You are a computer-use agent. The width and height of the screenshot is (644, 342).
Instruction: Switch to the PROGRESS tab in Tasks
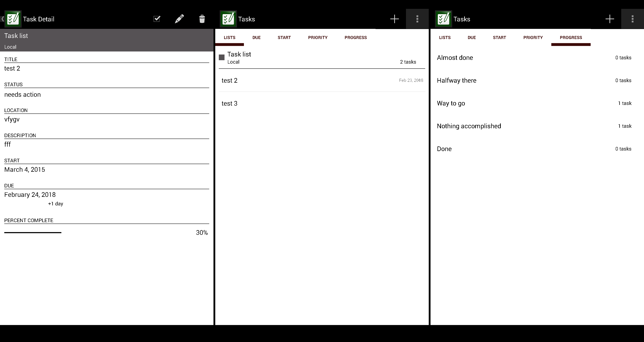[356, 38]
